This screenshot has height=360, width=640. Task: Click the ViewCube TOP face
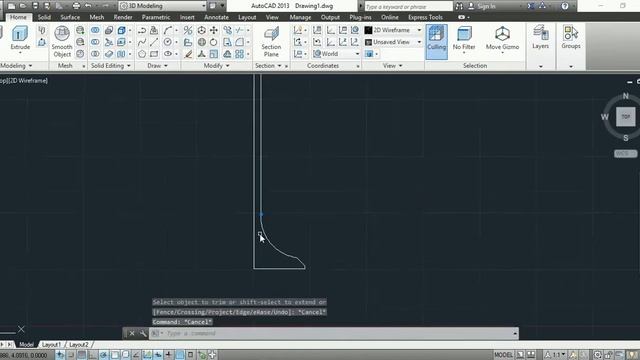pyautogui.click(x=625, y=117)
